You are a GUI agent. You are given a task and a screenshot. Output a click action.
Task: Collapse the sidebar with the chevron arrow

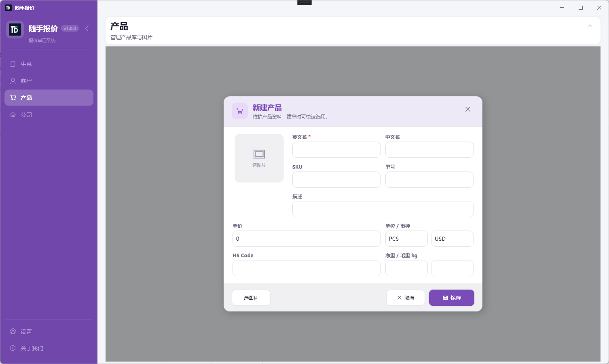pos(87,28)
